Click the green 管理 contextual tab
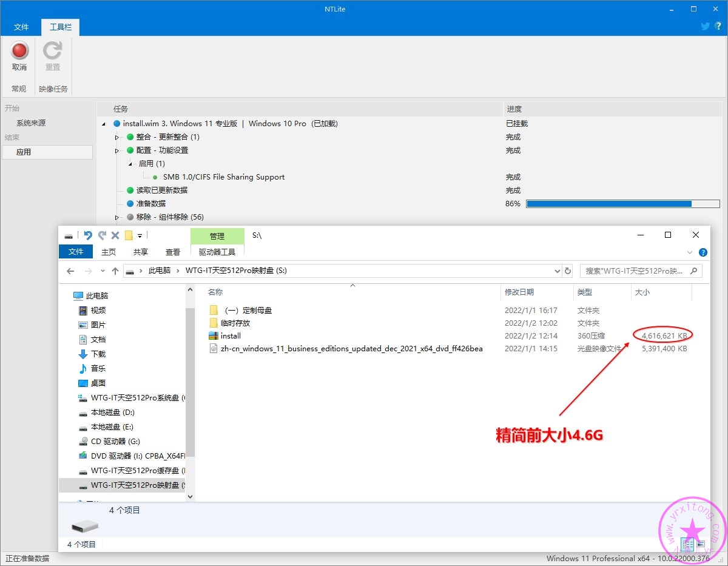Image resolution: width=728 pixels, height=566 pixels. click(x=217, y=236)
